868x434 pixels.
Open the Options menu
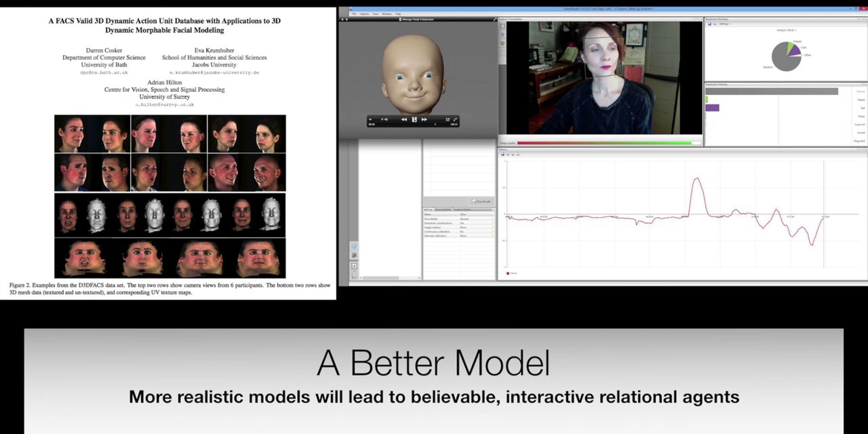364,14
